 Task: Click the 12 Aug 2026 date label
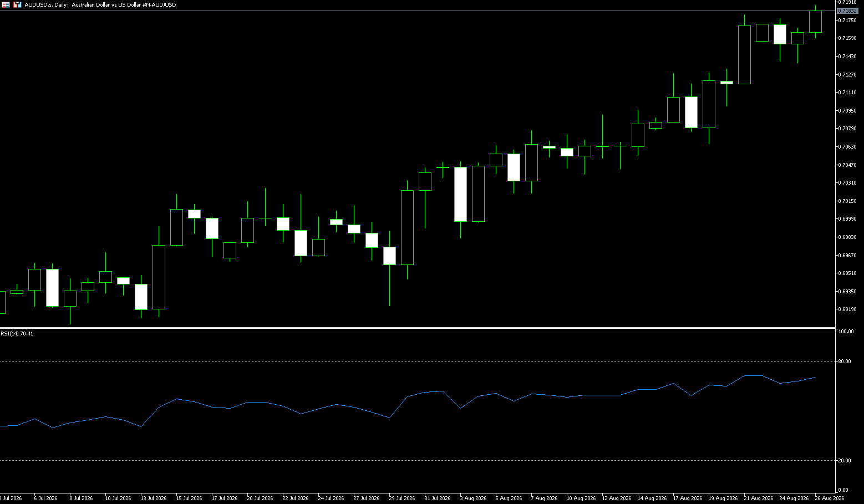coord(617,498)
